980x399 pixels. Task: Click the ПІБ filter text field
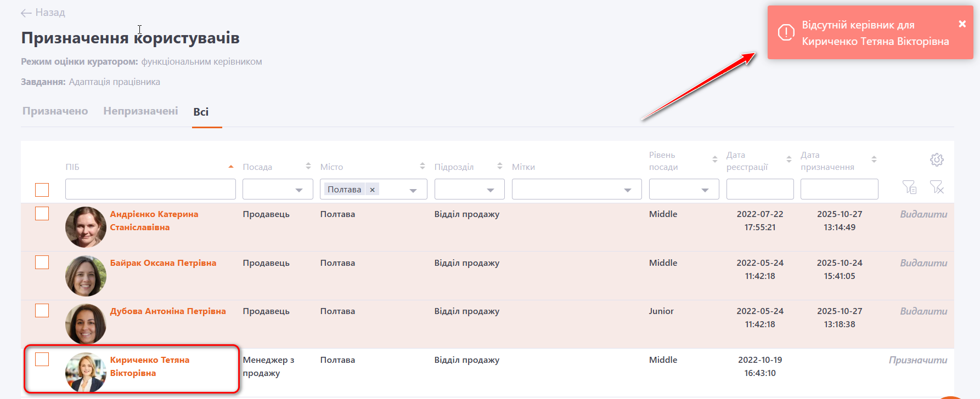[x=150, y=189]
